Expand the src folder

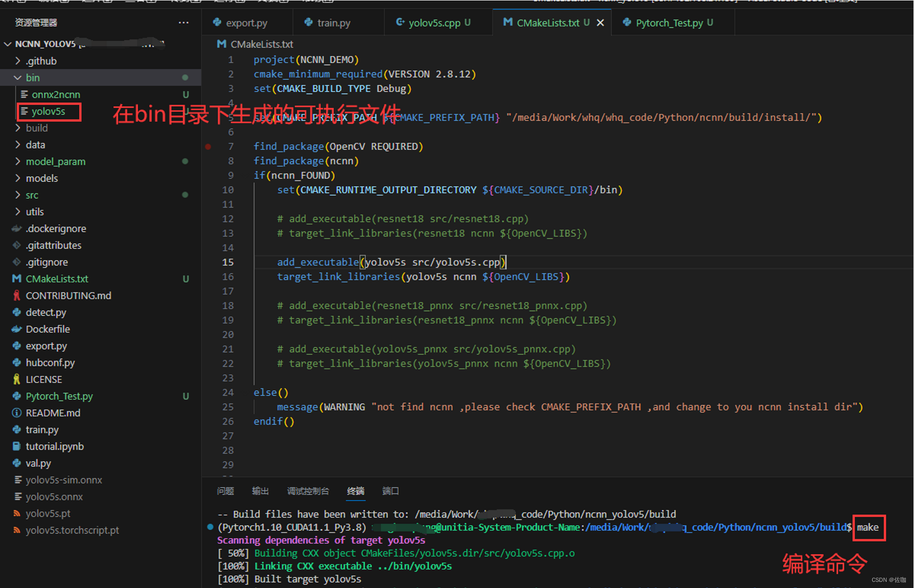pos(18,195)
